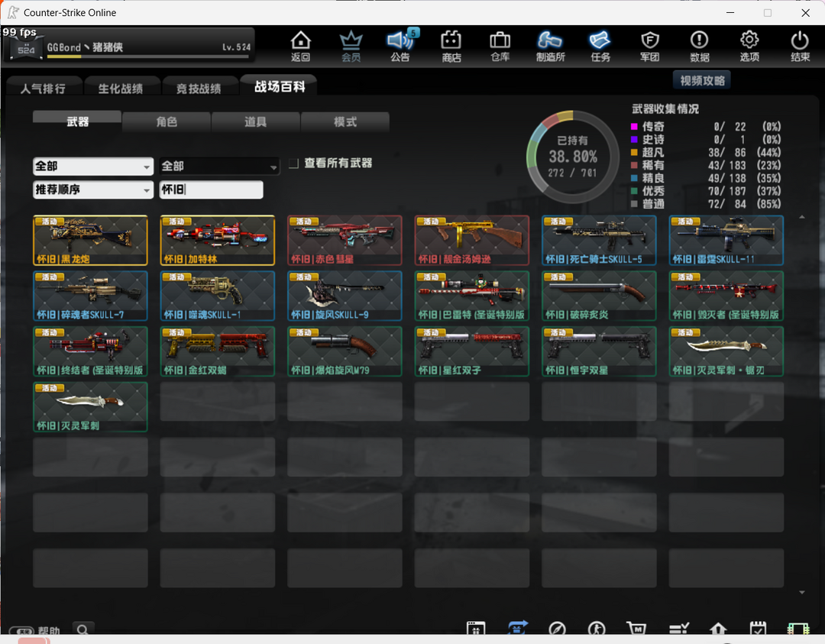Viewport: 825px width, 644px height.
Task: Open the 军团 clan shield icon
Action: 650,47
